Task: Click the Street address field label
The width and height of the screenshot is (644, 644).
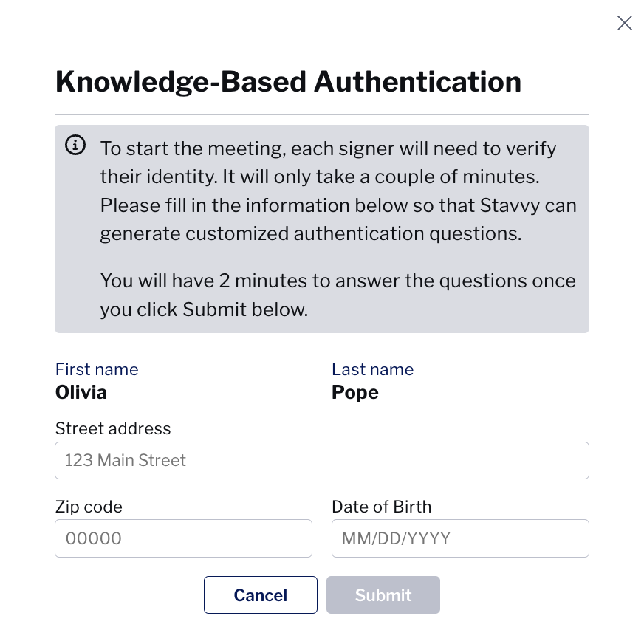Action: click(113, 428)
